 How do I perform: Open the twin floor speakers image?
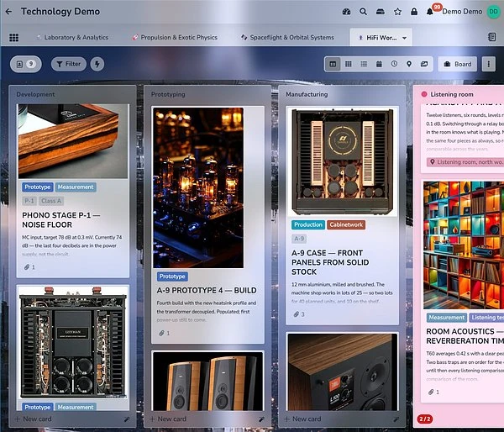208,382
